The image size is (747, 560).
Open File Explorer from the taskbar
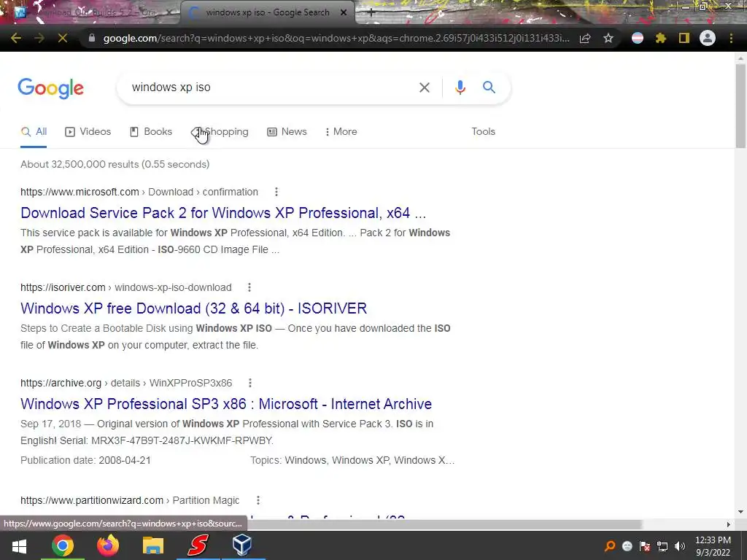tap(153, 545)
